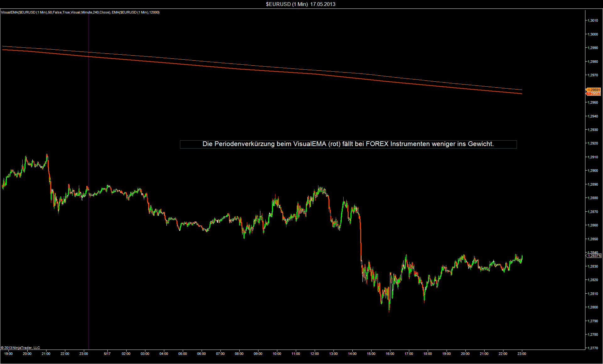
Task: Select the 1,2790 price level label
Action: pyautogui.click(x=593, y=321)
